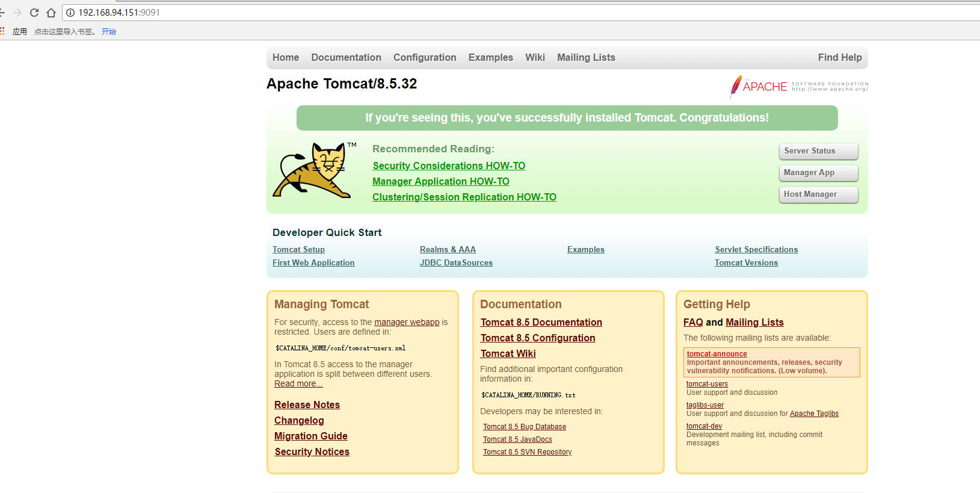Open the Wiki nav item
This screenshot has height=493, width=980.
click(535, 58)
